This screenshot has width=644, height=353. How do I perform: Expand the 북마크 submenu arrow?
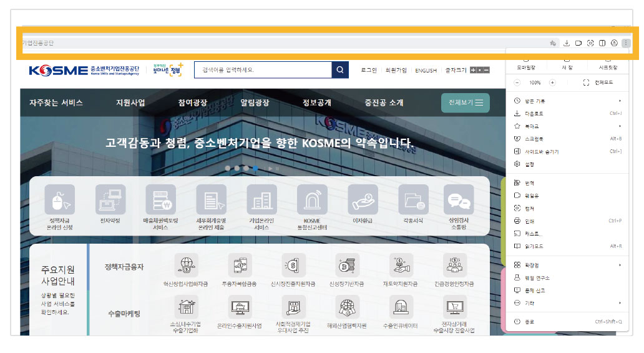pos(620,126)
